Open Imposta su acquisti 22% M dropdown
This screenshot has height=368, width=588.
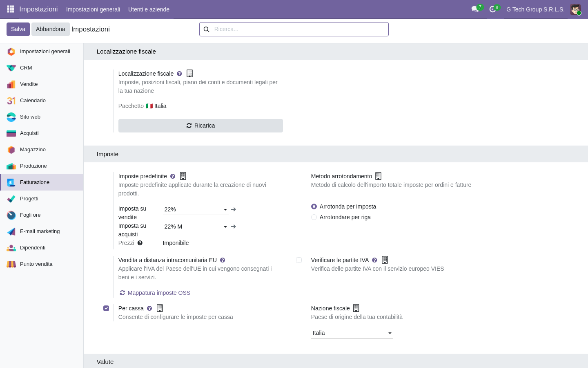[196, 227]
